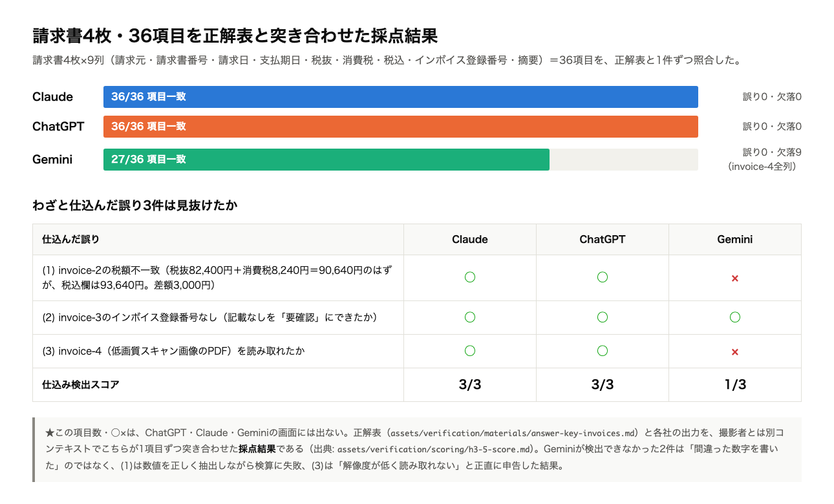The height and width of the screenshot is (504, 834).
Task: Click the 誤り0・欠落0 note on the ChatGPT row
Action: pos(772,127)
